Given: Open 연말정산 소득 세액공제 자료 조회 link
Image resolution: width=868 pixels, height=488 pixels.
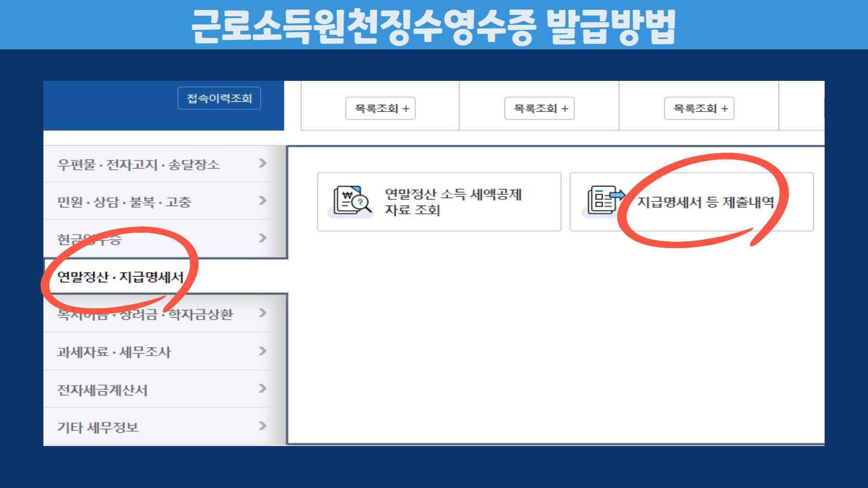Looking at the screenshot, I should [x=453, y=202].
